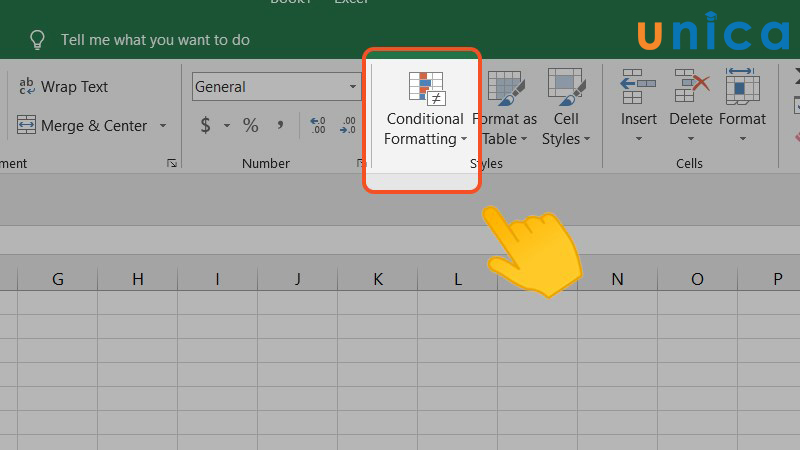Image resolution: width=800 pixels, height=450 pixels.
Task: Click the Tell me what you want box
Action: [x=155, y=40]
